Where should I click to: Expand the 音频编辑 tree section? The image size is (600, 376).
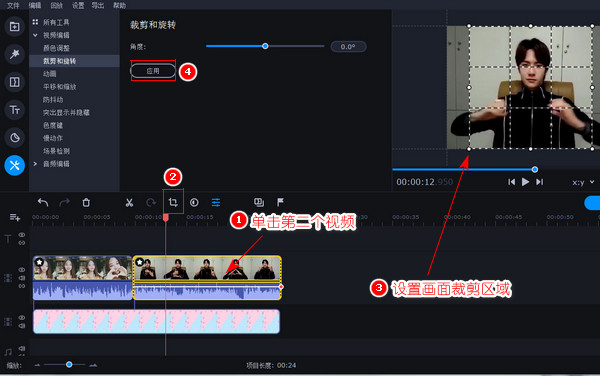(x=35, y=164)
